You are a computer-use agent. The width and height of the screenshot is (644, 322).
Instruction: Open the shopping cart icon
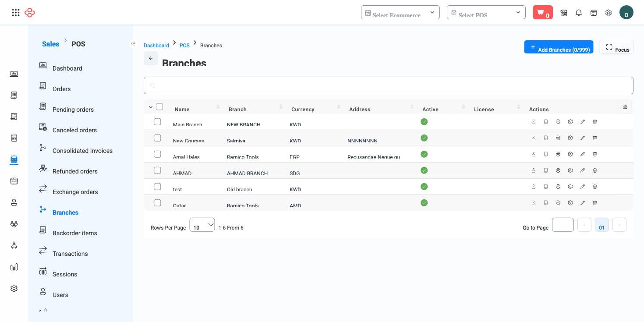[542, 12]
